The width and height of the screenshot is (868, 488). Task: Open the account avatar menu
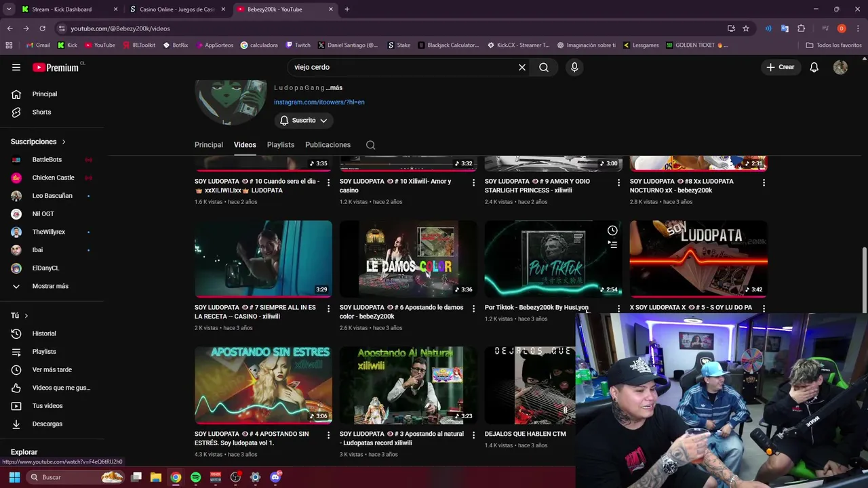coord(840,67)
